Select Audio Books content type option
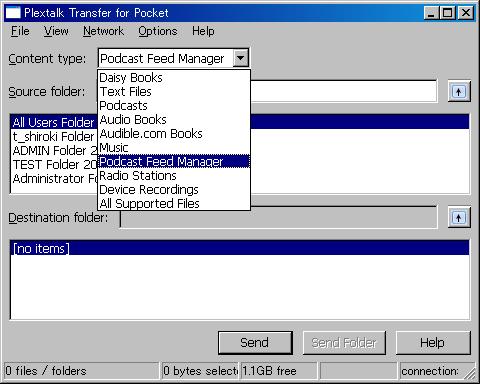 click(x=174, y=119)
